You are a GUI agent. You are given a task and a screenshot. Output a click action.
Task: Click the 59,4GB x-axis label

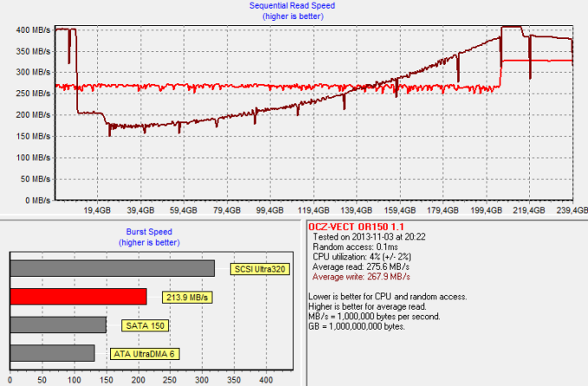click(x=183, y=211)
